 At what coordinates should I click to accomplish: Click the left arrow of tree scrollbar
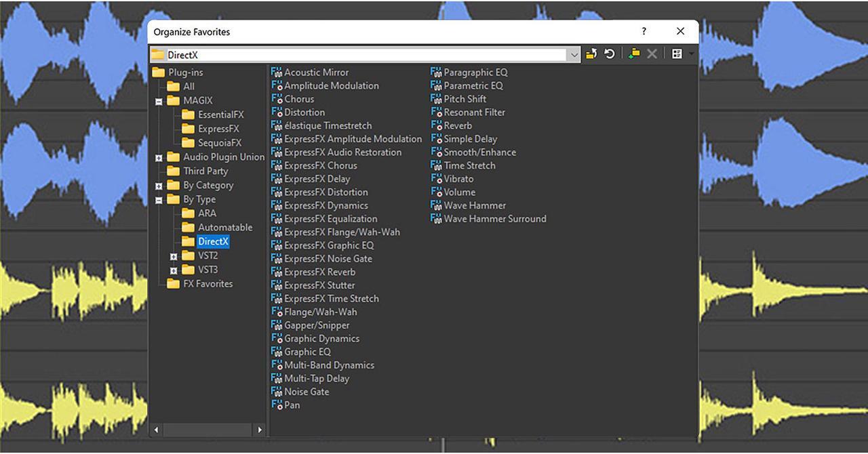point(157,430)
